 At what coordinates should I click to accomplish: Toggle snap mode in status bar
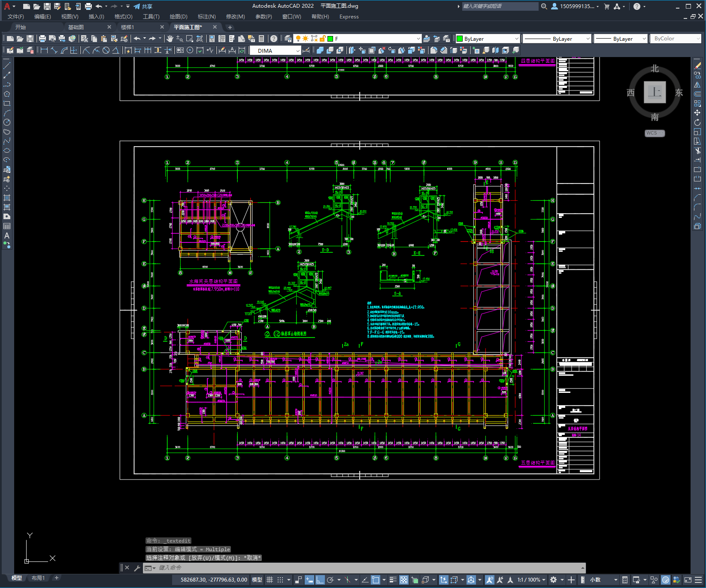[280, 580]
